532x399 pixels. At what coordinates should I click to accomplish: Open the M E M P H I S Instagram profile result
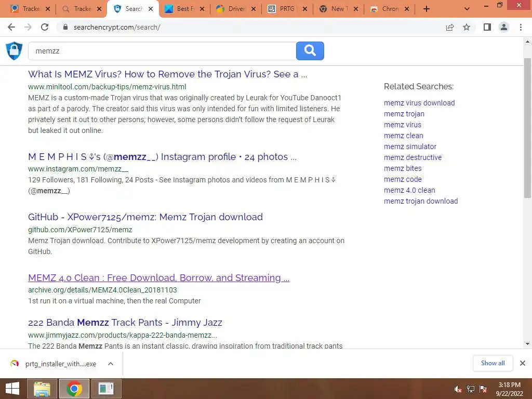(162, 157)
